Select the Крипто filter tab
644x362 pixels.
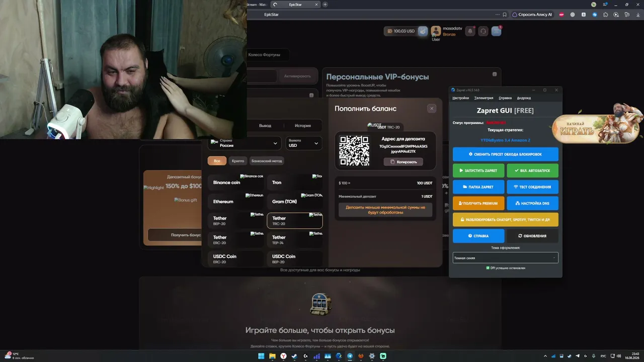[x=238, y=161]
